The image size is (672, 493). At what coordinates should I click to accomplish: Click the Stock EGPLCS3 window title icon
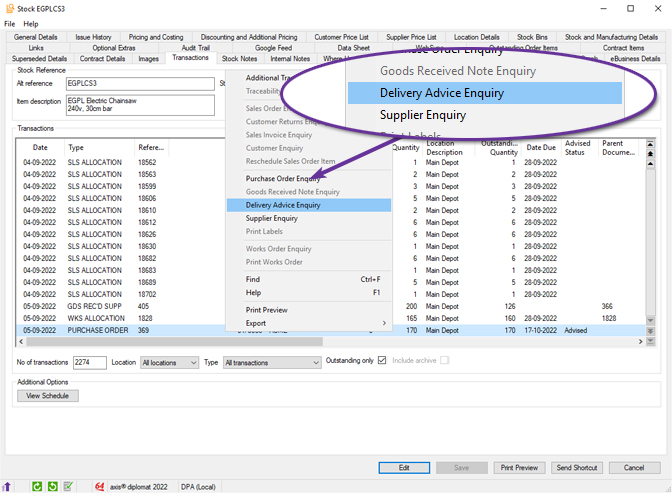10,9
